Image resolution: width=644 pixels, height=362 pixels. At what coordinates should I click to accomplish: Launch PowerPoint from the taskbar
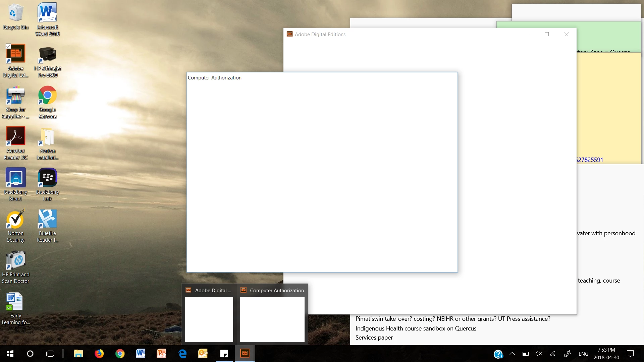[161, 353]
